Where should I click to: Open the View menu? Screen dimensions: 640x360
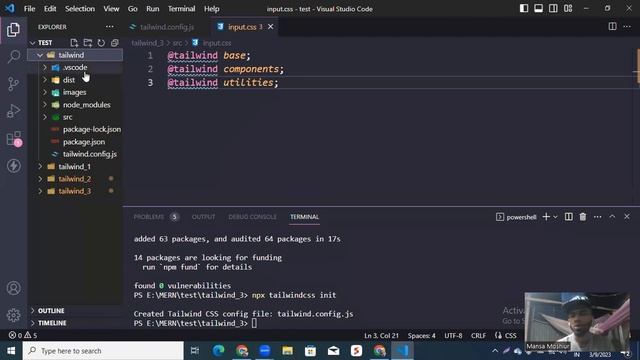coord(111,9)
